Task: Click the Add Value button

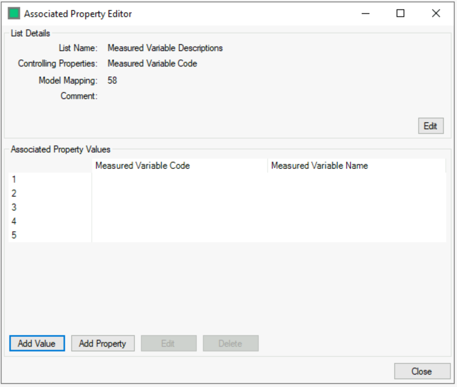Action: (x=37, y=343)
